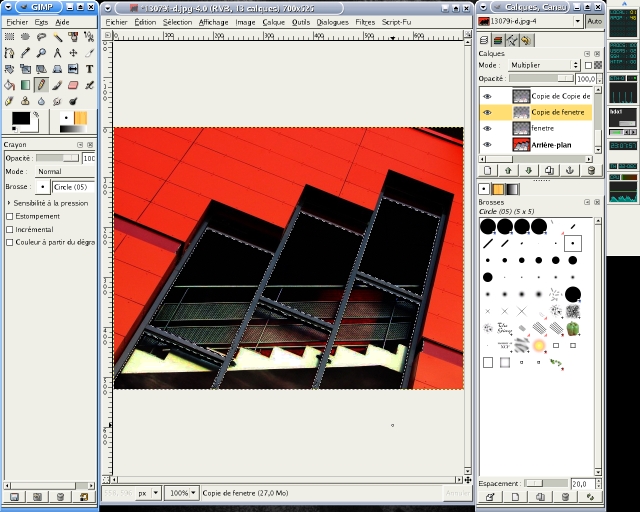Select the Move tool
Screen dimensions: 640x512
pos(73,53)
